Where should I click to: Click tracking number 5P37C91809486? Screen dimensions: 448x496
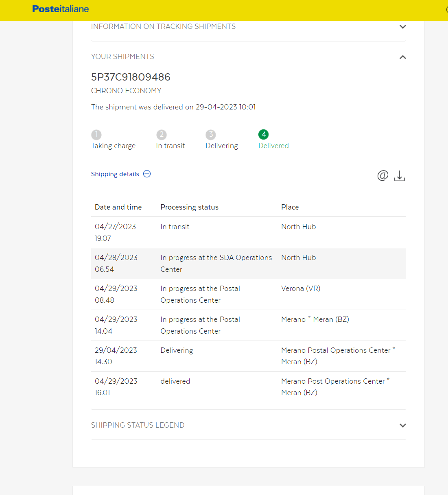131,77
